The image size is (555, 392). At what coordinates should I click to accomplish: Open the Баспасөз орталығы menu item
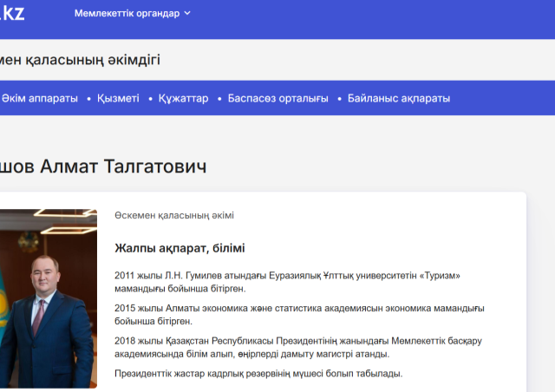coord(277,98)
